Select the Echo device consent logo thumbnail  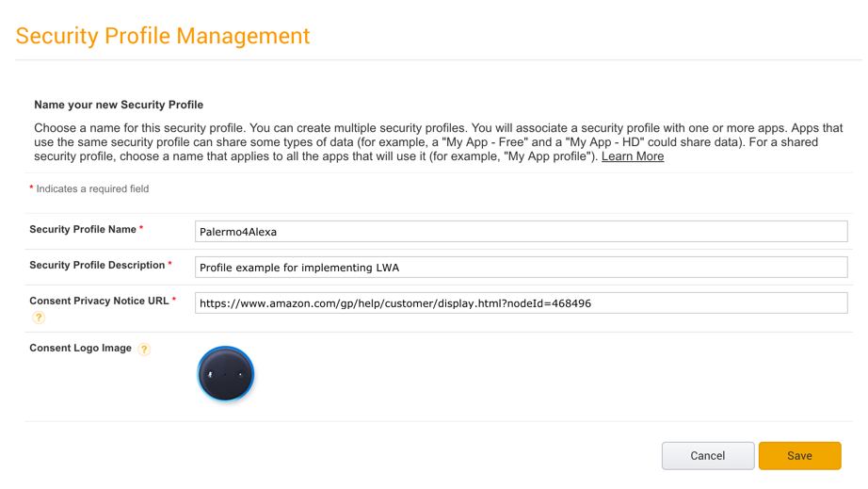pos(226,374)
